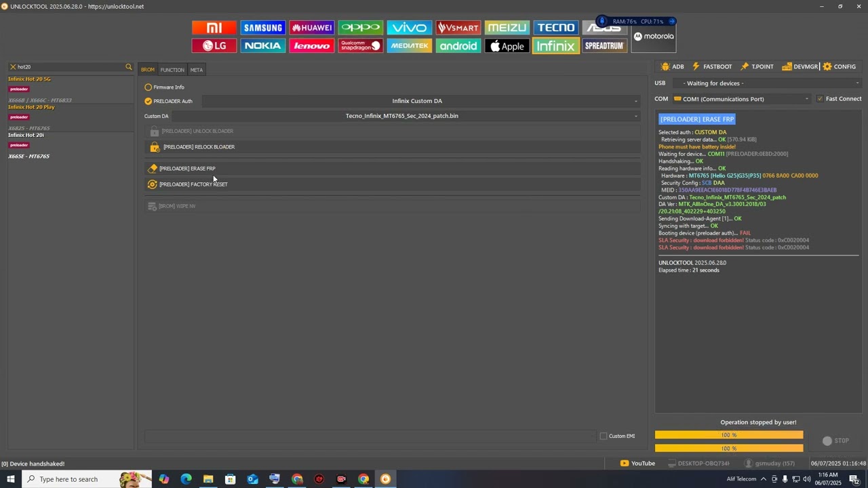Select the Nokia brand logo
868x488 pixels.
(263, 45)
